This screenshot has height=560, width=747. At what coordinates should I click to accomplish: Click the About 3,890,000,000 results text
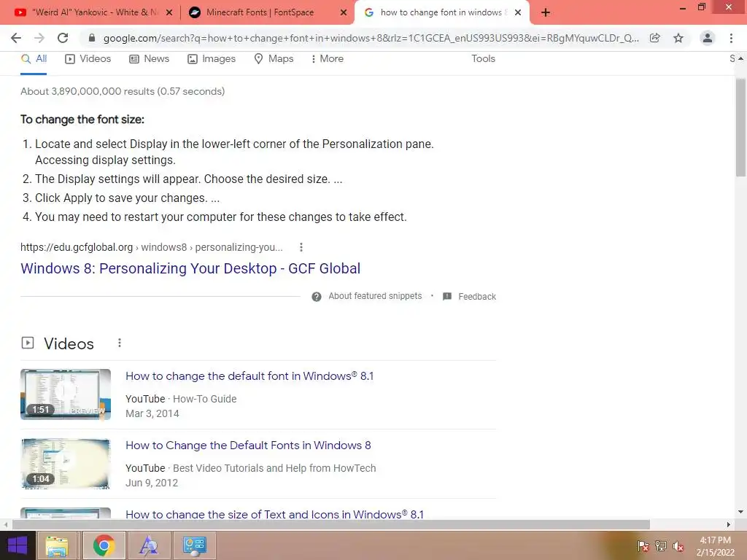[x=123, y=91]
